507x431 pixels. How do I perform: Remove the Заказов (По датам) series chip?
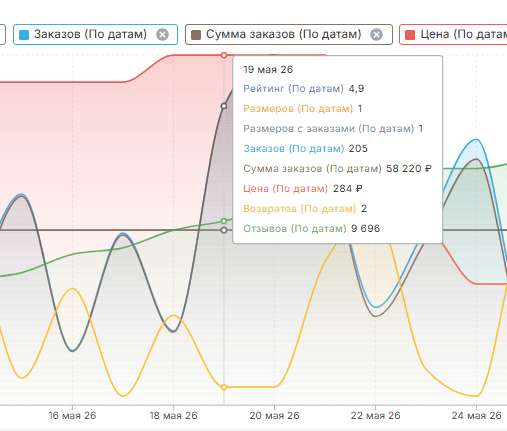tap(162, 34)
